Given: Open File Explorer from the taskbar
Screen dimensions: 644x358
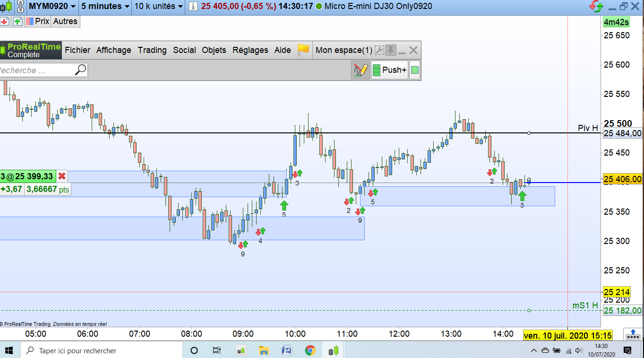Looking at the screenshot, I should [264, 350].
